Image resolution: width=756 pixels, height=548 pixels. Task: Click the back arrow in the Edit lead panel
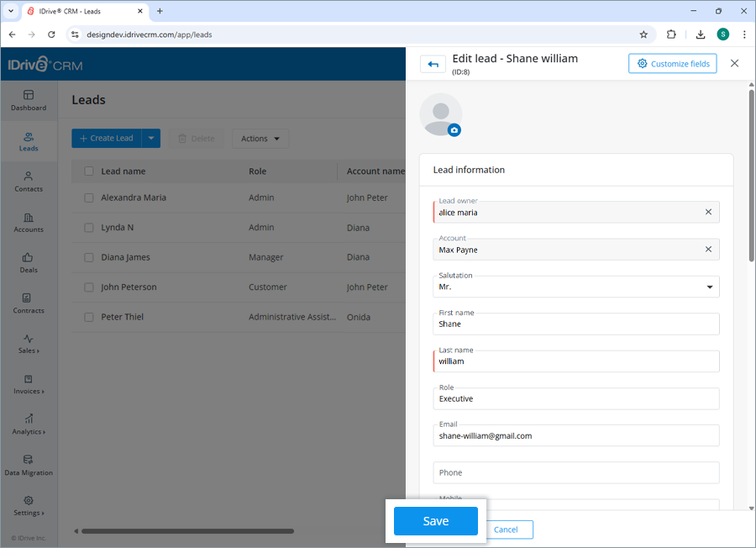(x=432, y=64)
